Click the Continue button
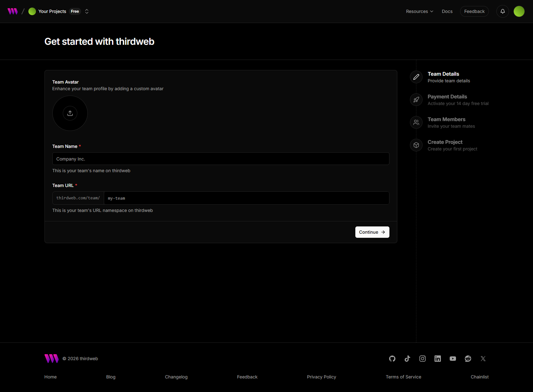The width and height of the screenshot is (533, 392). coord(372,232)
